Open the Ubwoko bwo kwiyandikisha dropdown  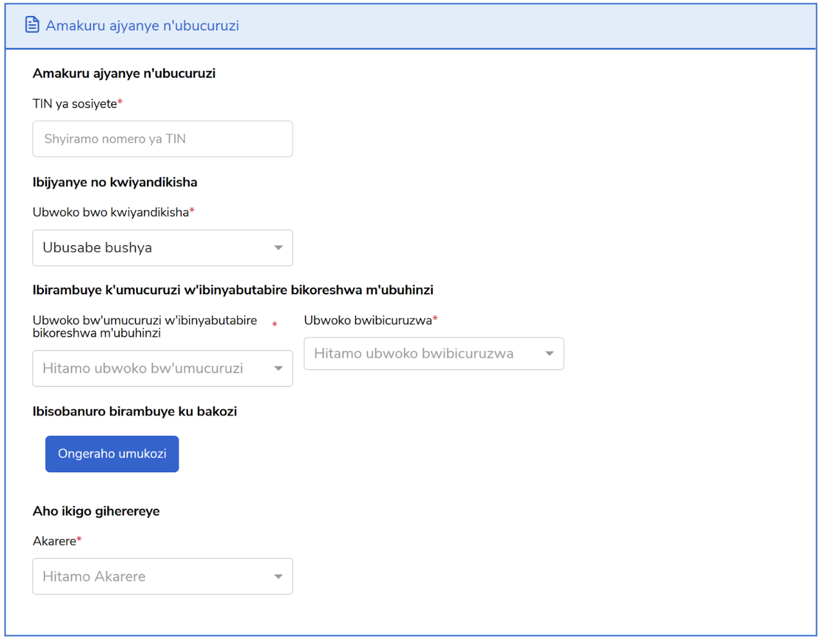[x=163, y=248]
